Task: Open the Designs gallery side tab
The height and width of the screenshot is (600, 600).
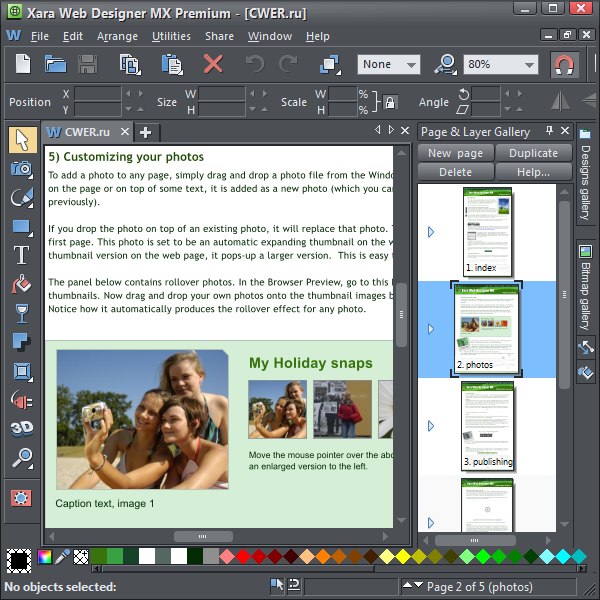Action: (x=585, y=174)
